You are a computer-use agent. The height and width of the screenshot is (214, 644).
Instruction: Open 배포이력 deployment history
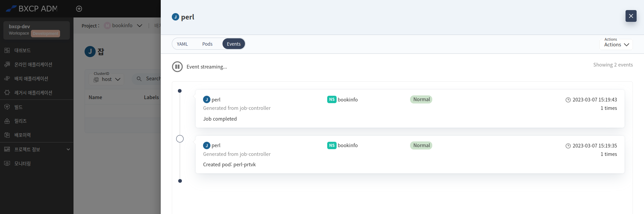pos(37,135)
